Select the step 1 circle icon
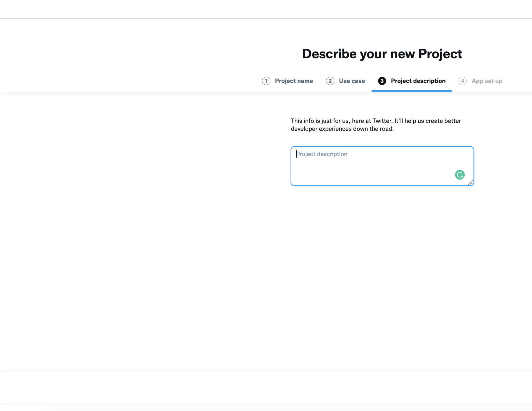The image size is (532, 411). [x=266, y=81]
